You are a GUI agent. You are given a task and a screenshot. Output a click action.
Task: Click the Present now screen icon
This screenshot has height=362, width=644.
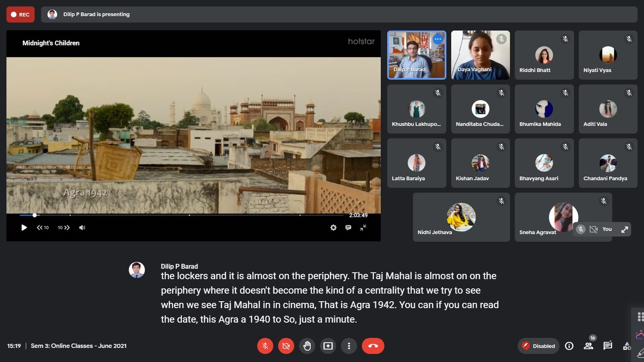328,346
